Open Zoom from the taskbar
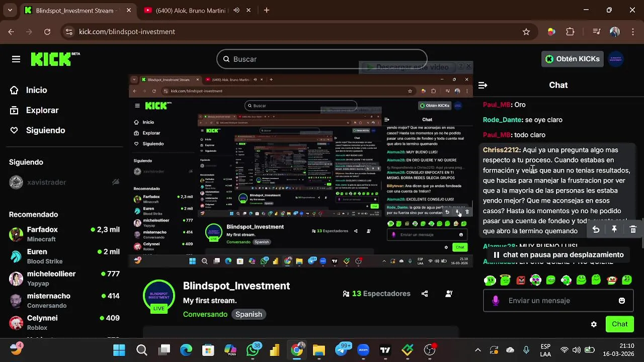644x362 pixels. coord(363,350)
